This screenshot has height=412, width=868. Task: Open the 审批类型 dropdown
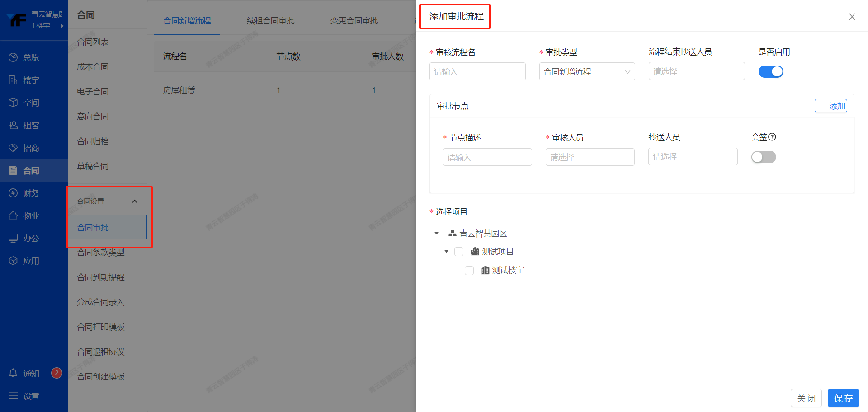tap(586, 71)
